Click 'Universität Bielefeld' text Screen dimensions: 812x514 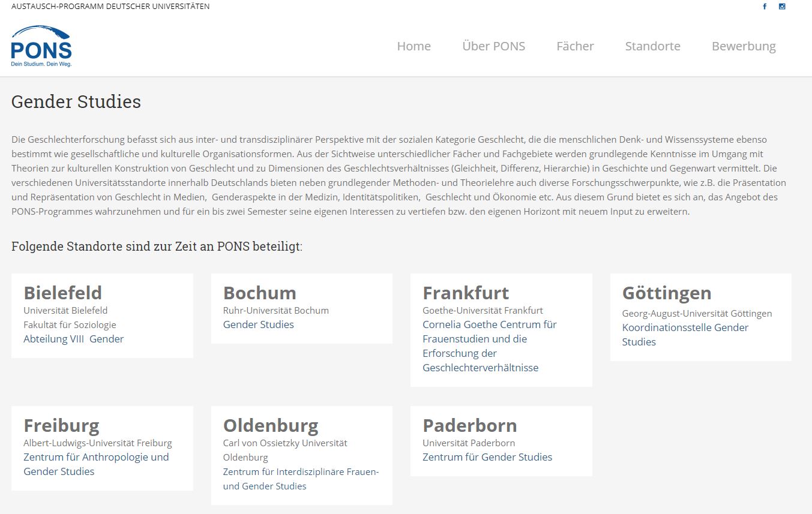click(65, 310)
